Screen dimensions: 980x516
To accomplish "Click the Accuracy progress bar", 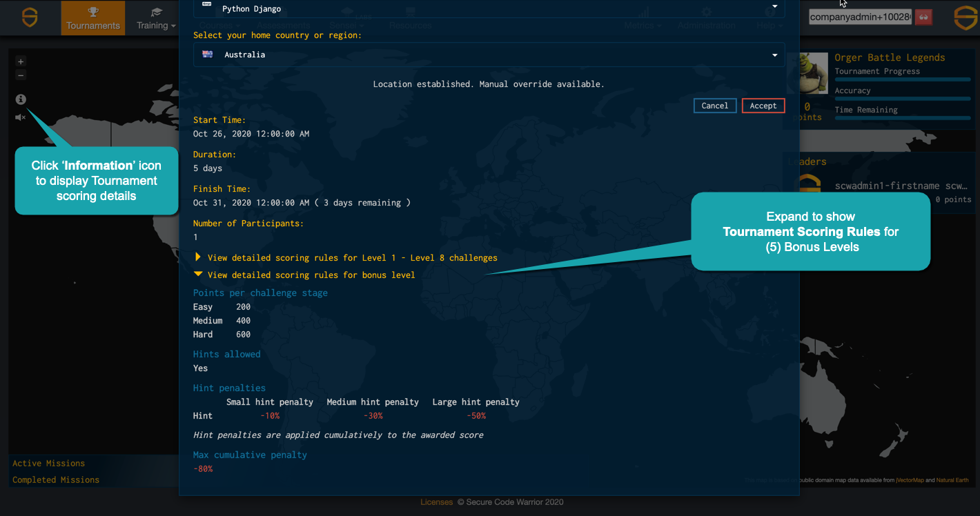I will (x=903, y=99).
